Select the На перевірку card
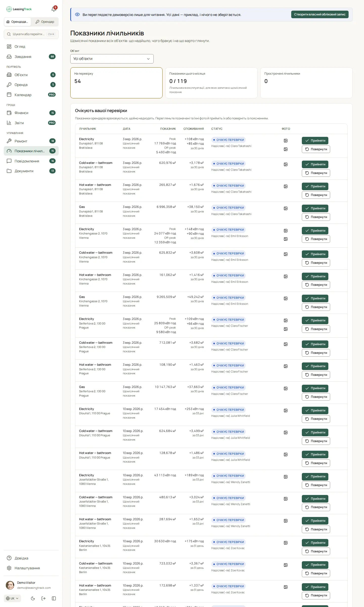This screenshot has width=364, height=607. 116,83
